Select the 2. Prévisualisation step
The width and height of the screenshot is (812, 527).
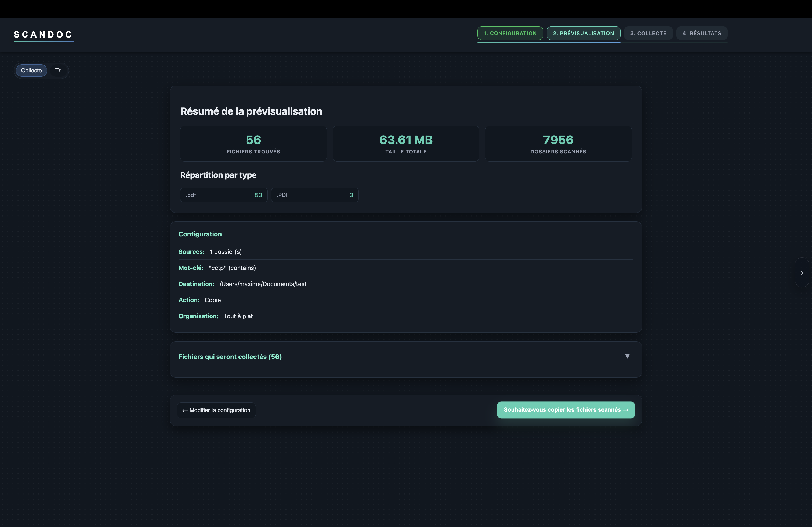click(x=583, y=33)
